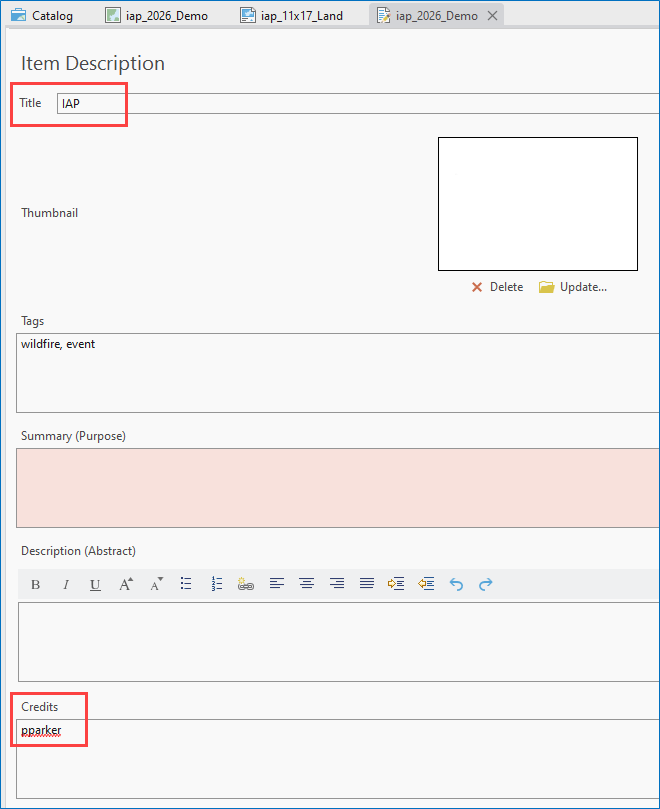Screen dimensions: 660x809
Task: Delete the thumbnail image
Action: 497,287
